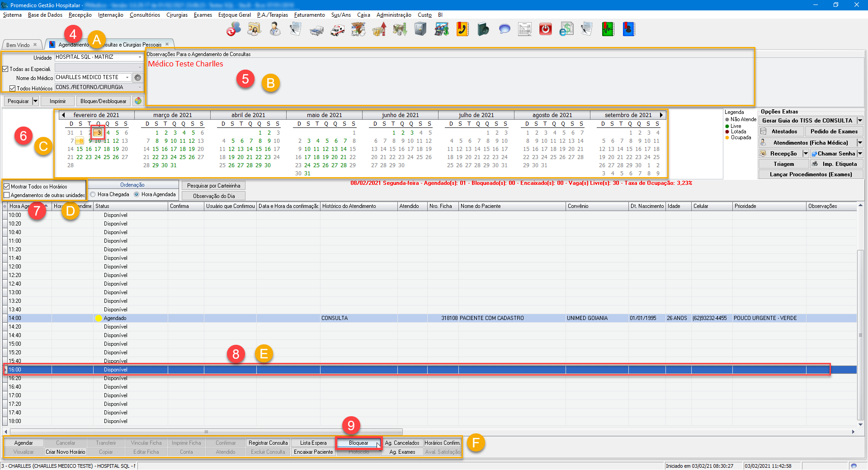Enable Agendamentos de outras unidades checkbox
Image resolution: width=868 pixels, height=470 pixels.
pyautogui.click(x=7, y=195)
